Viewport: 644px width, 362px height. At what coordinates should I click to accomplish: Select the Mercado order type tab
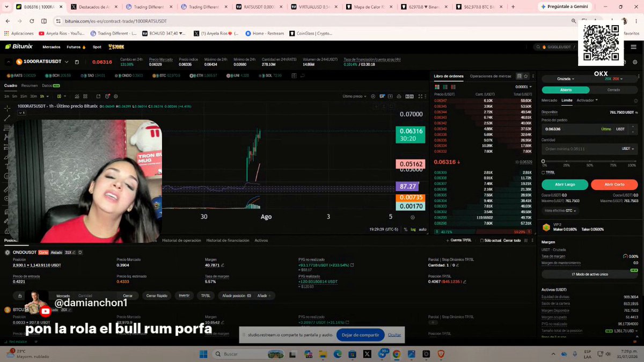pyautogui.click(x=550, y=100)
